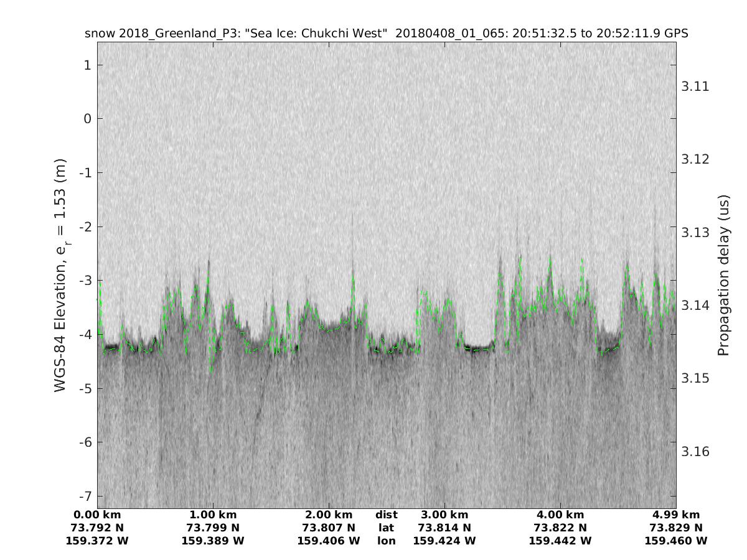Screen dimensions: 747x560
Task: Click the 'dist' legend word below axis
Action: (x=386, y=515)
